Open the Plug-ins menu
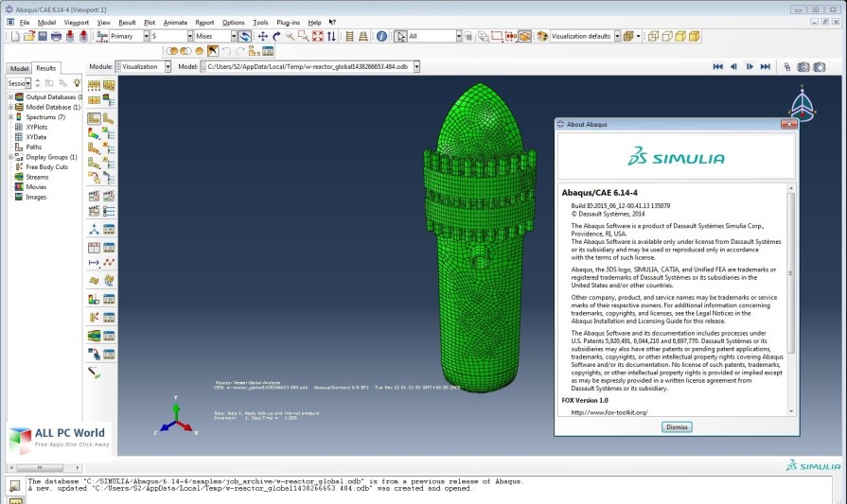The height and width of the screenshot is (504, 847). pyautogui.click(x=288, y=23)
